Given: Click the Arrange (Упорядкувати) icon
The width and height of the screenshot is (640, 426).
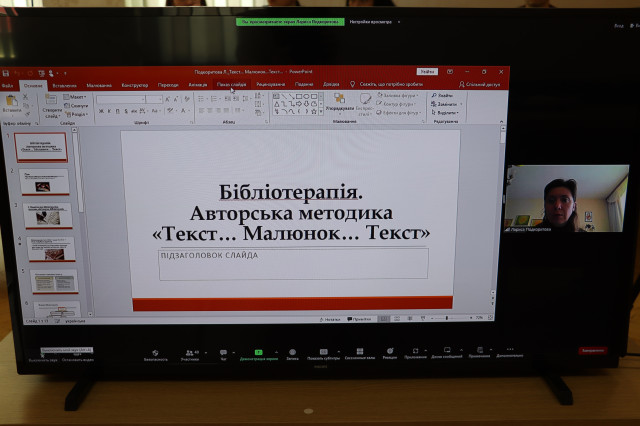Looking at the screenshot, I should [x=340, y=98].
